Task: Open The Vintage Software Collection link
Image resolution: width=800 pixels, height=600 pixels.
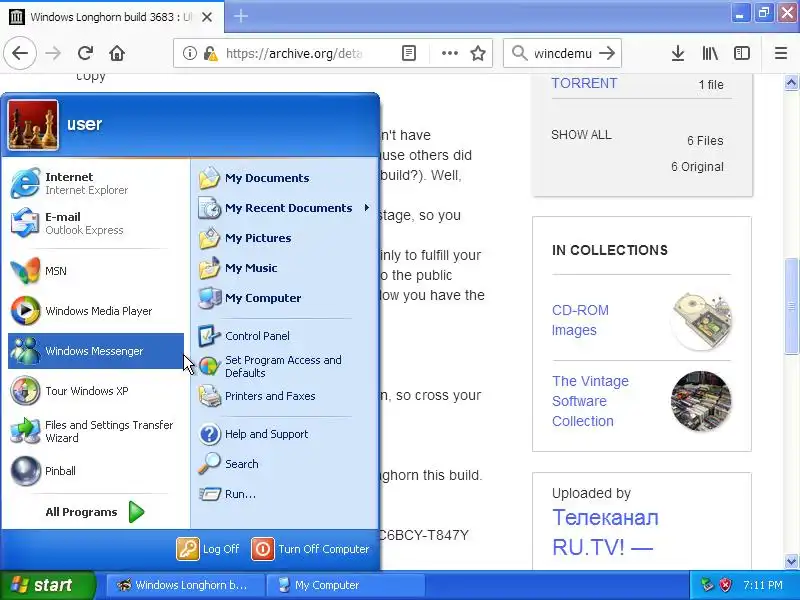Action: pos(590,401)
